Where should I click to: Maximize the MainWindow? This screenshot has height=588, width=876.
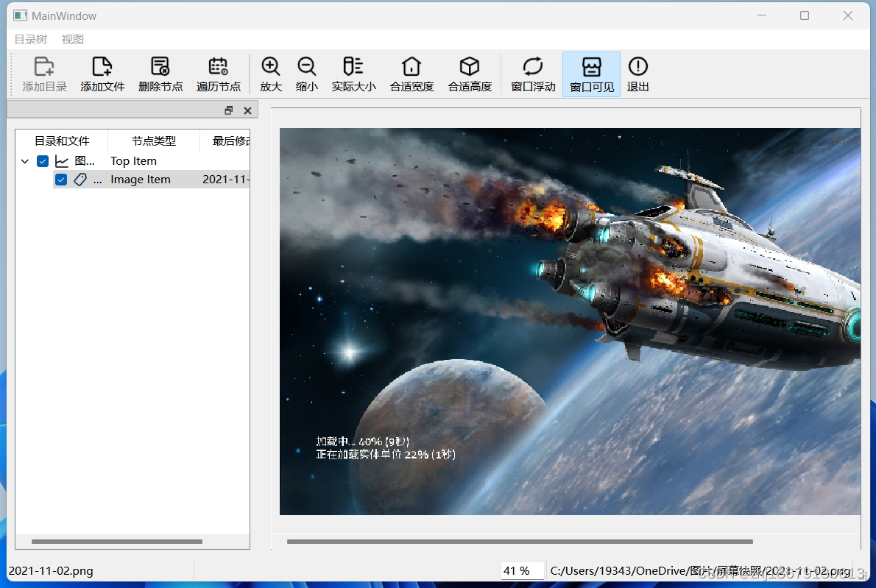click(x=805, y=15)
